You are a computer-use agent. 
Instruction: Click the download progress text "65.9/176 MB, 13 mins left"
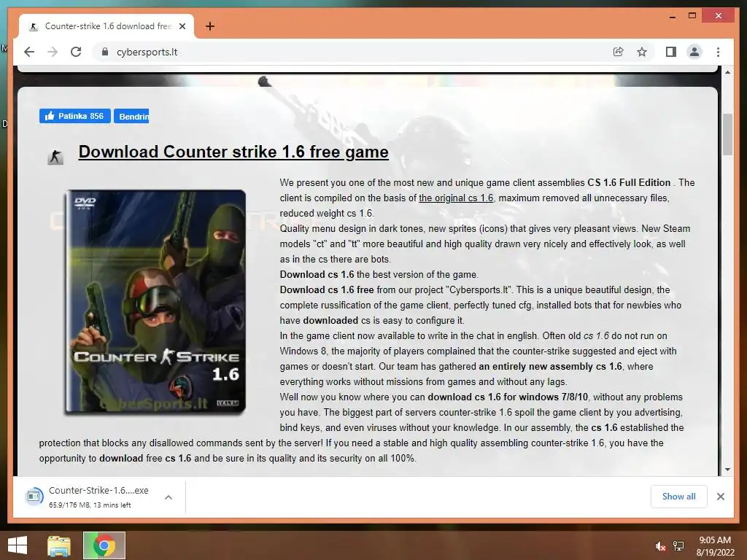coord(90,505)
